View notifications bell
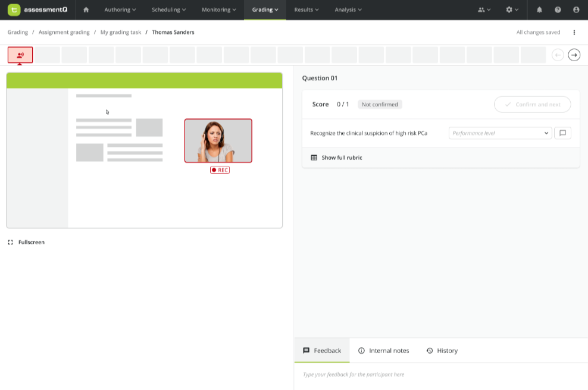The height and width of the screenshot is (390, 588). [x=539, y=10]
